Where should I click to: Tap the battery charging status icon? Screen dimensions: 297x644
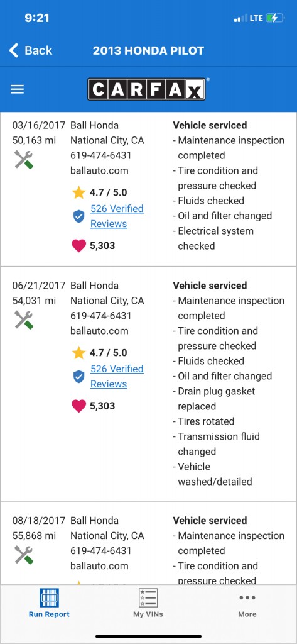(274, 18)
